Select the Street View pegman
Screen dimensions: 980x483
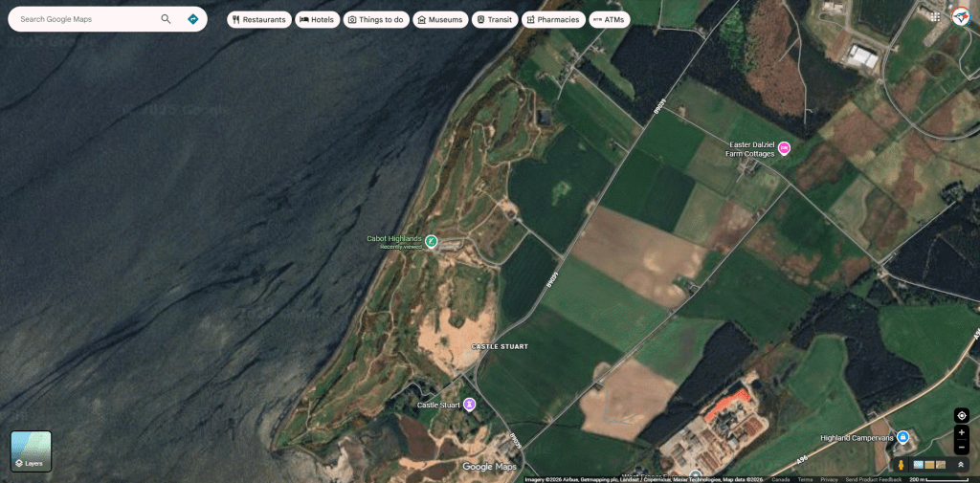tap(901, 465)
